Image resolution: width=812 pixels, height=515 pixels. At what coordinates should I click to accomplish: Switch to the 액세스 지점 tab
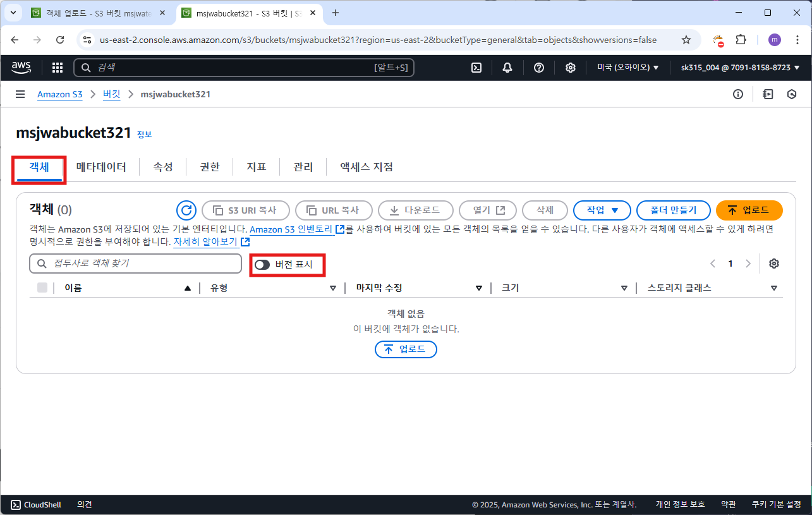[367, 167]
